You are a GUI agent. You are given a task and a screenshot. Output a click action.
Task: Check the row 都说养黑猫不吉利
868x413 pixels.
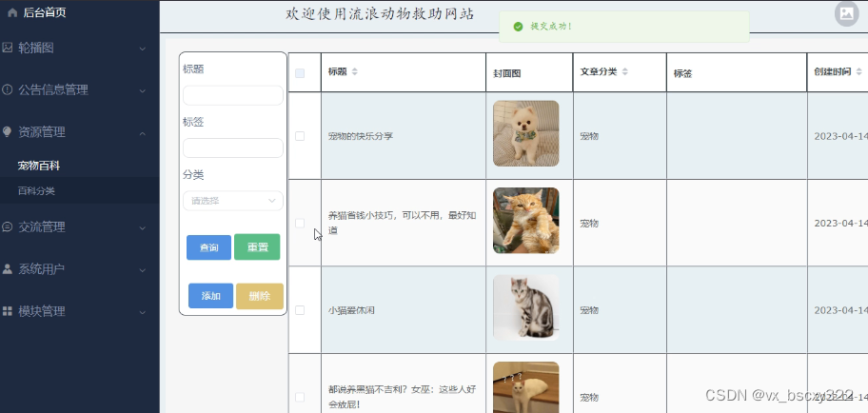coord(300,398)
